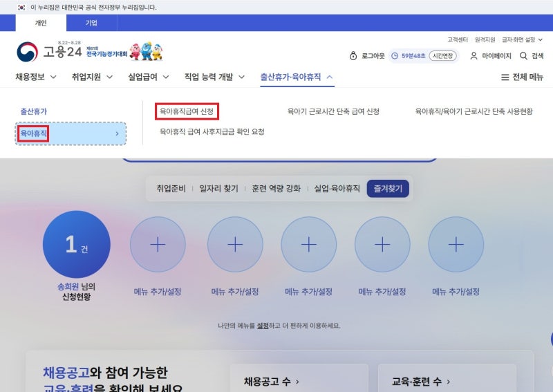Select 취업준비 category tab
Viewport: 553px width, 392px height.
click(171, 189)
